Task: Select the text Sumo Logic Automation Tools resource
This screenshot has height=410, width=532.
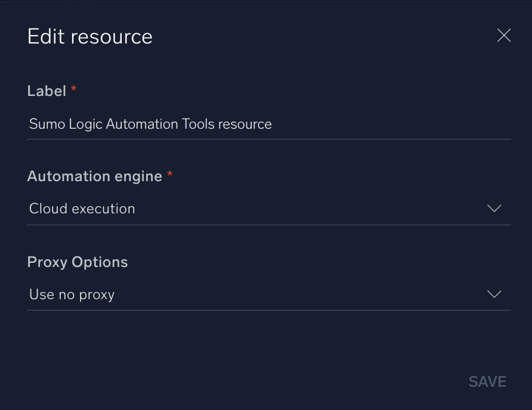Action: coord(150,124)
